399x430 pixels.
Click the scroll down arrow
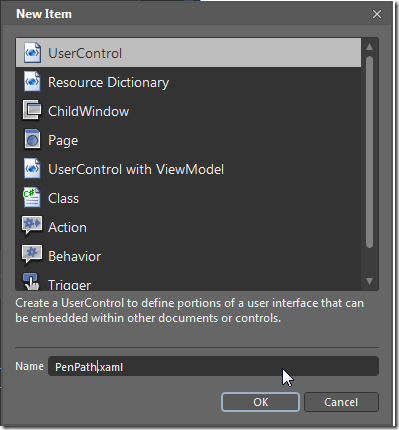pyautogui.click(x=369, y=281)
